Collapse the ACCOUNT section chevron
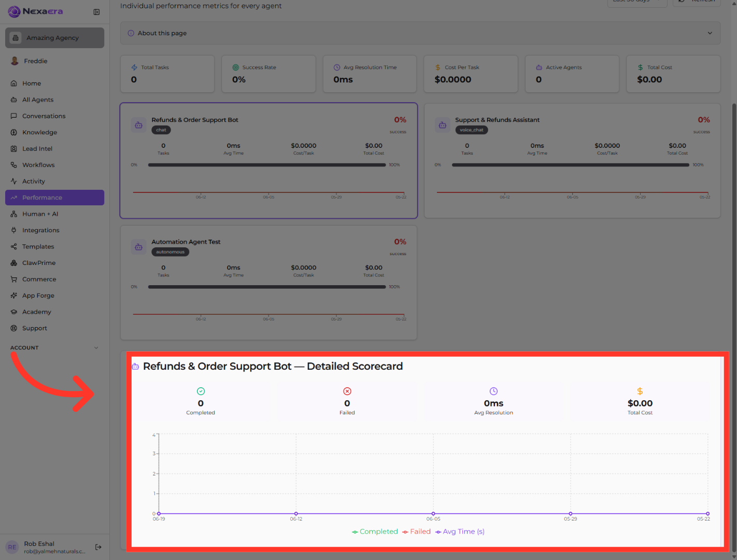 pyautogui.click(x=96, y=348)
